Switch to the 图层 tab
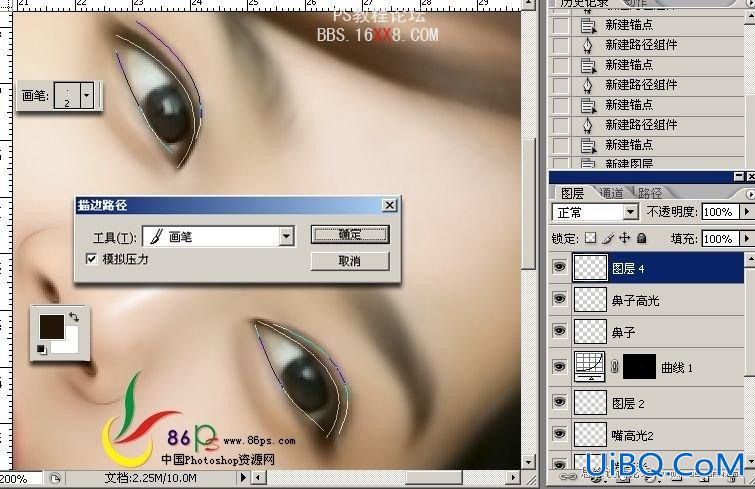 click(x=573, y=193)
